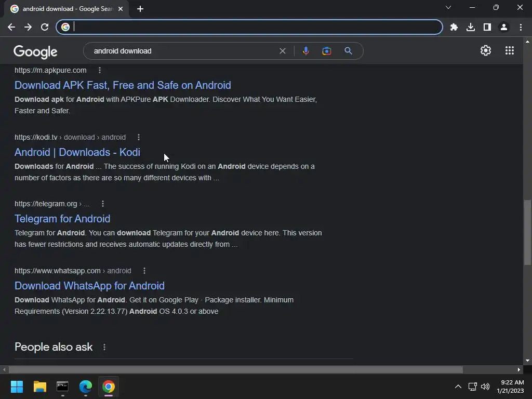Open the Telegram for Android link
The width and height of the screenshot is (532, 399).
click(x=62, y=219)
